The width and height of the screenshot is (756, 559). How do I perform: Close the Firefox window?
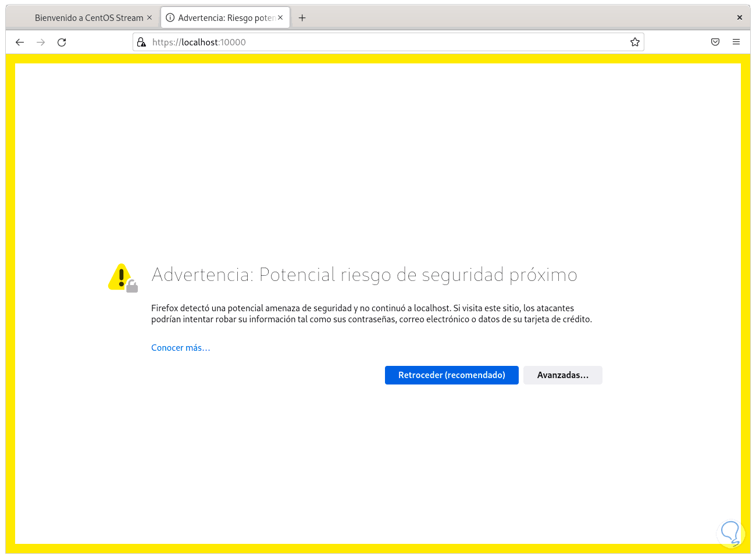tap(740, 17)
